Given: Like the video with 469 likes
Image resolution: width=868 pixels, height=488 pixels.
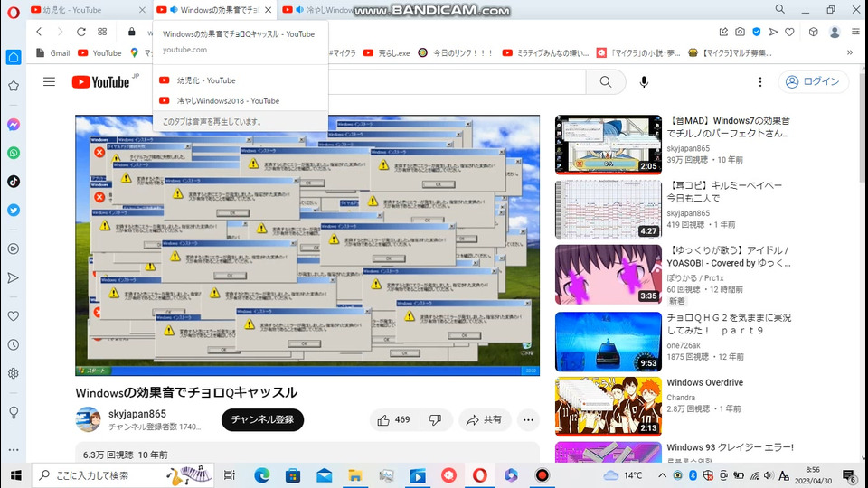Looking at the screenshot, I should (x=394, y=420).
